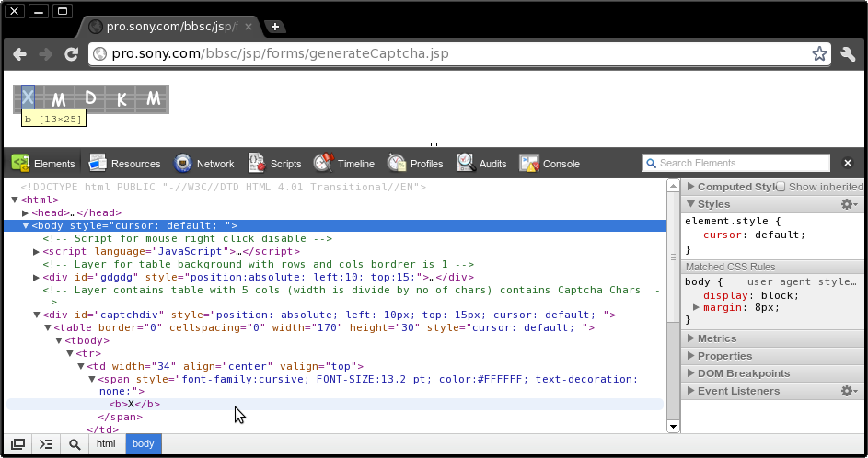Go forward with the browser forward arrow
Viewport: 868px width, 458px height.
point(45,54)
